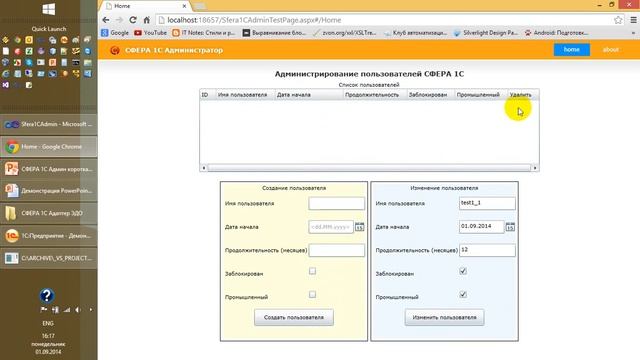Click the address bar URL field
640x360 pixels.
coord(384,20)
